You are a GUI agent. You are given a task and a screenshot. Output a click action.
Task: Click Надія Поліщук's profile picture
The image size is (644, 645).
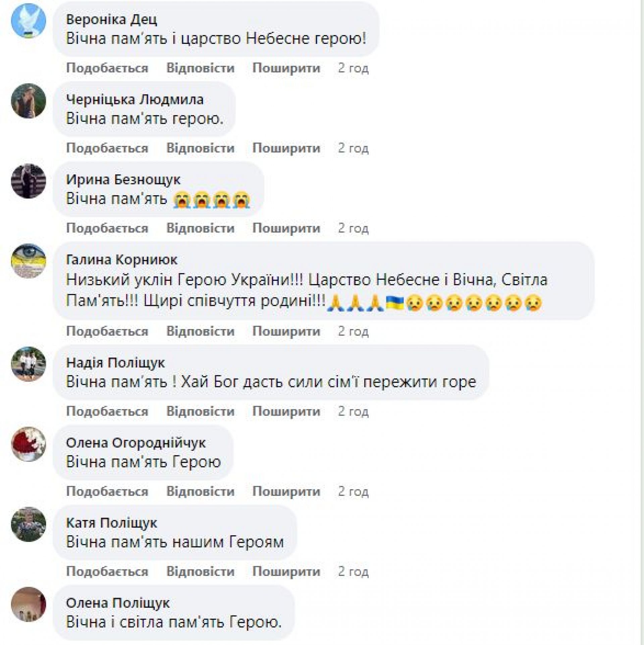tap(29, 364)
